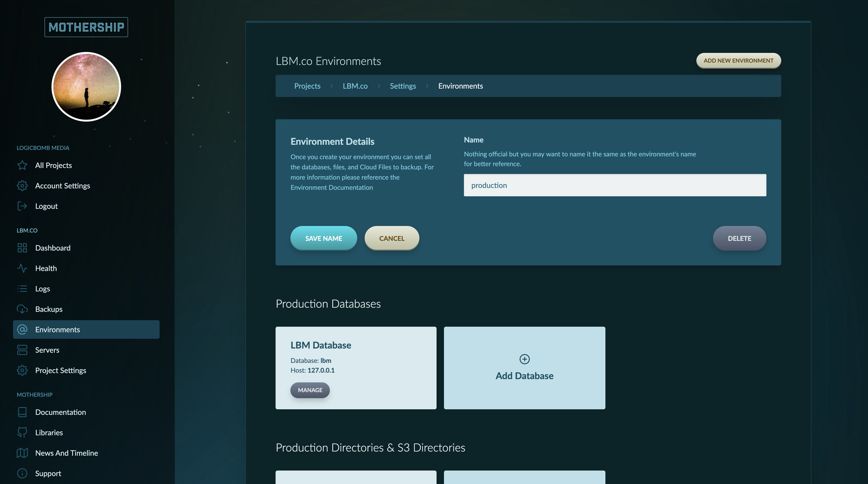Click the Project Settings gear icon

[22, 370]
